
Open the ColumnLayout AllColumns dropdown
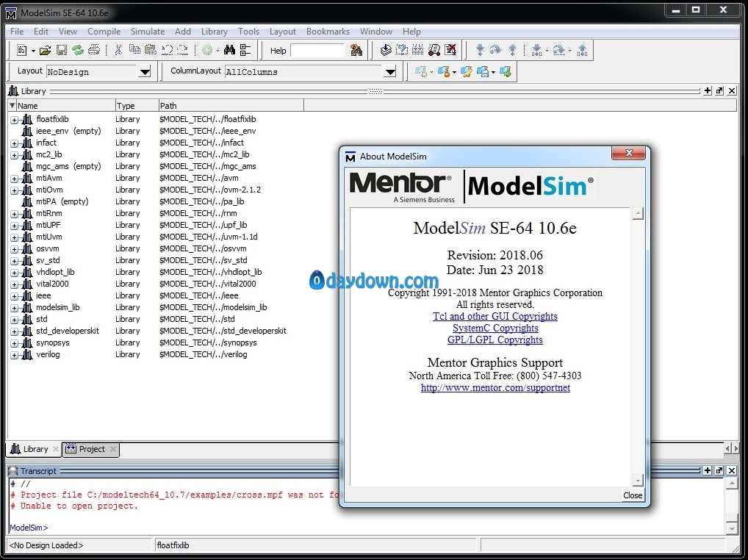[x=390, y=72]
